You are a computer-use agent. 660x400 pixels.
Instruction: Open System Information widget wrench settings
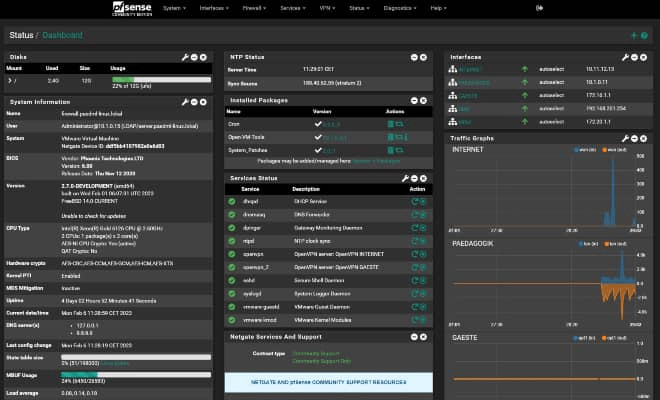(x=185, y=102)
